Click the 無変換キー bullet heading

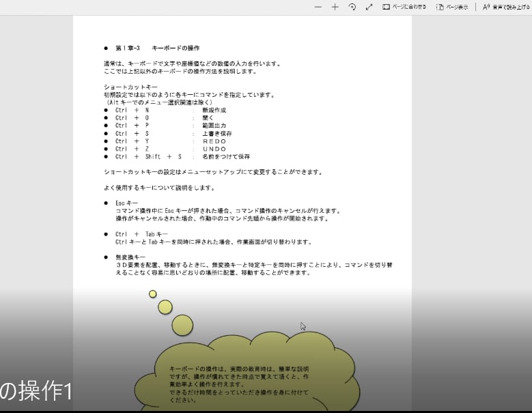[130, 257]
